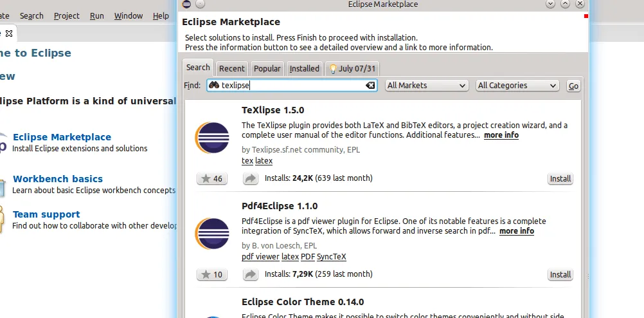Click the Pdf4Eclipse plugin logo icon
This screenshot has height=318, width=644.
pos(212,234)
